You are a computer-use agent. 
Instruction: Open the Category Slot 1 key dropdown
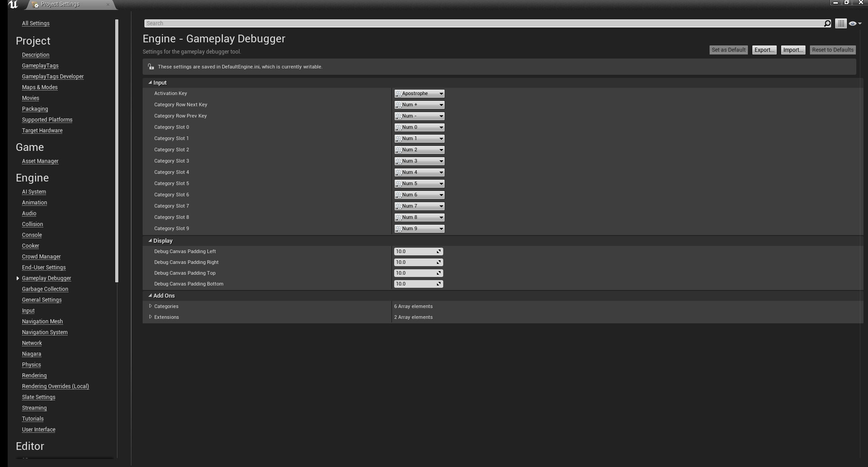click(x=419, y=139)
